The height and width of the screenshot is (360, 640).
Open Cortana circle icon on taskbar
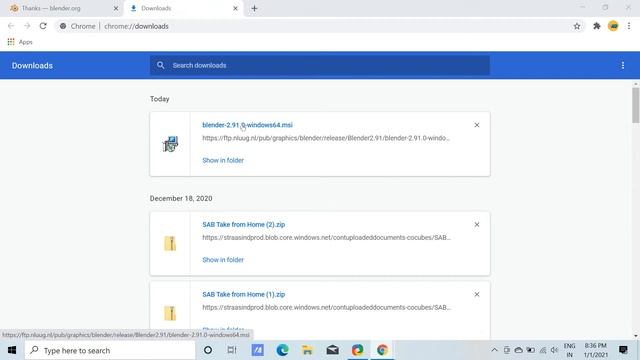(208, 350)
